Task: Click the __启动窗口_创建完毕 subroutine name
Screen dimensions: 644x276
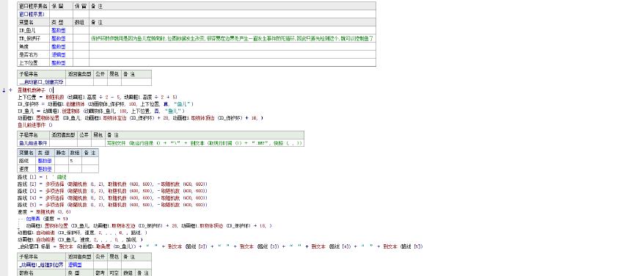Action: (x=42, y=82)
